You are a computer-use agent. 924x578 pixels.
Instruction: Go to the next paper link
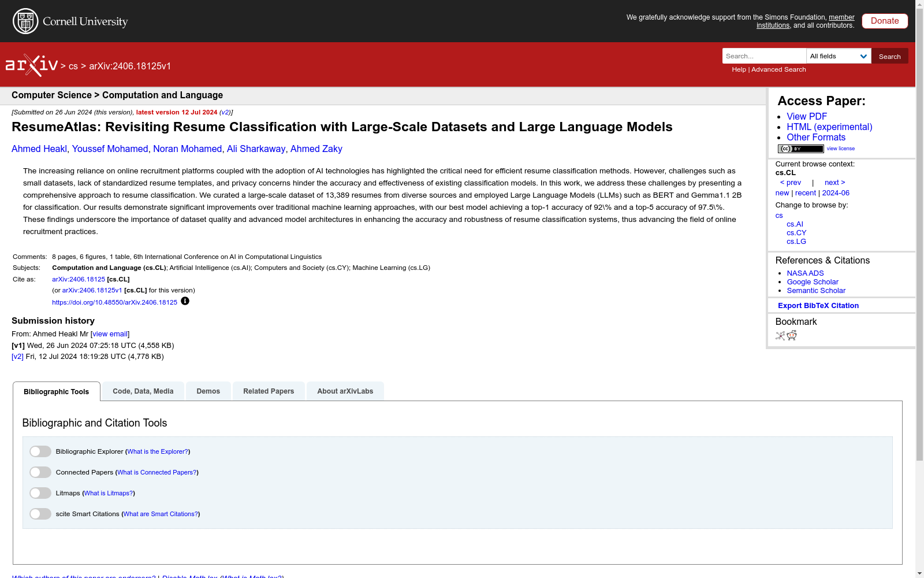click(x=835, y=183)
